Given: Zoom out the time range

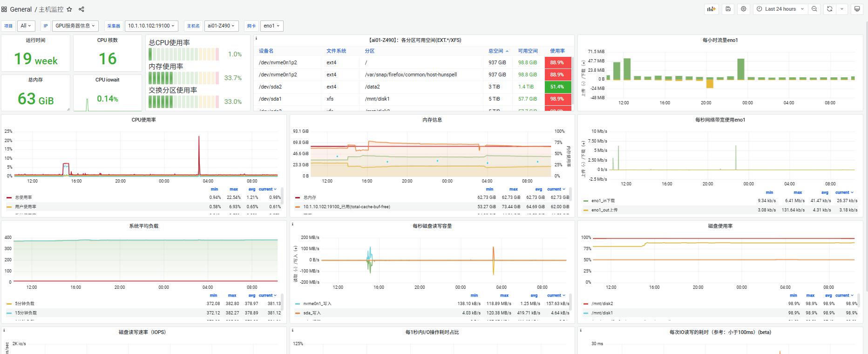Looking at the screenshot, I should pos(814,9).
